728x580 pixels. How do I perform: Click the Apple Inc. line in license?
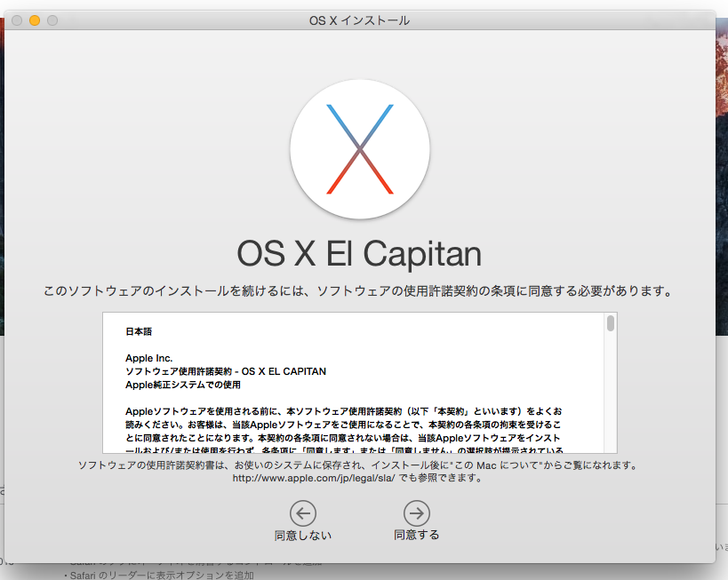click(x=149, y=358)
